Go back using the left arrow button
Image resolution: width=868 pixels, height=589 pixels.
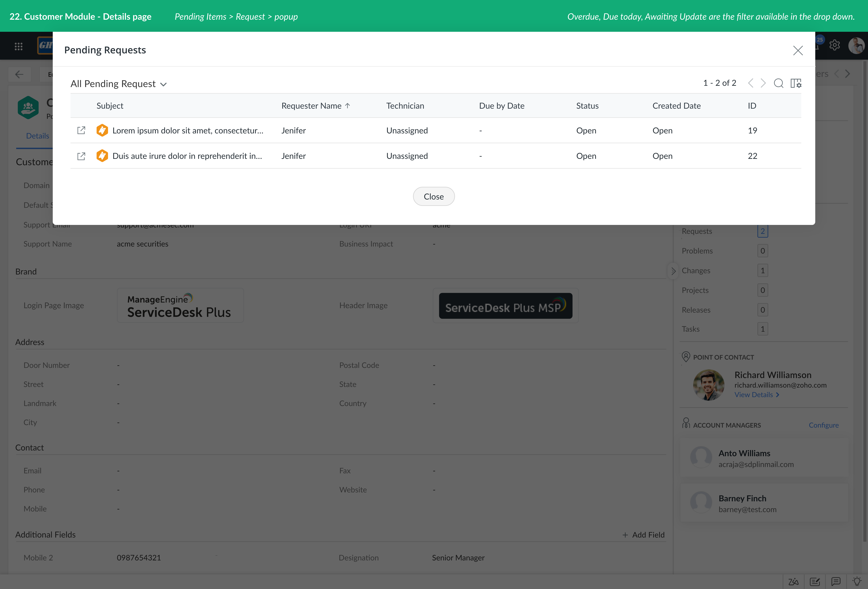click(x=19, y=74)
